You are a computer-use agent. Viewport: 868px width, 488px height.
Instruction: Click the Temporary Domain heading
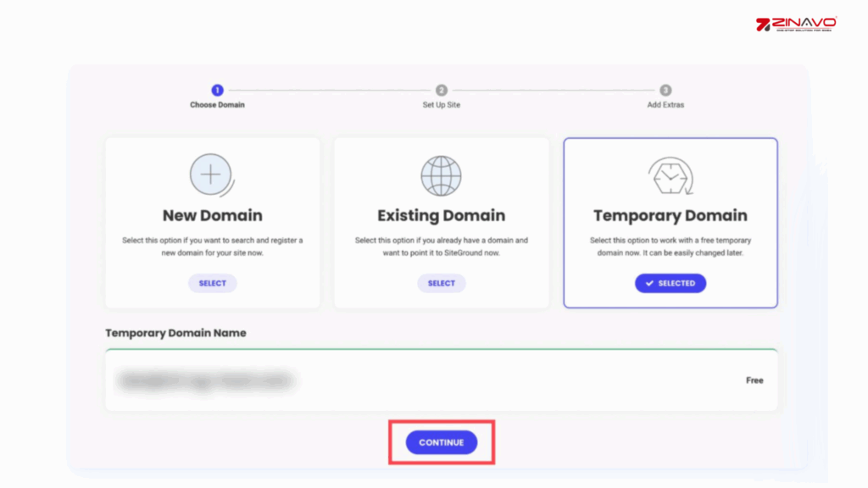[x=670, y=215]
